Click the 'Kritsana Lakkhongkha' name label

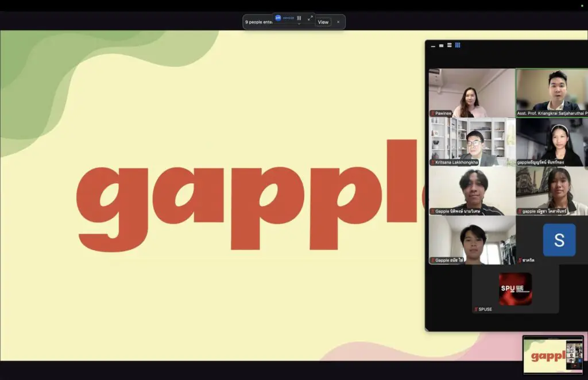click(457, 162)
